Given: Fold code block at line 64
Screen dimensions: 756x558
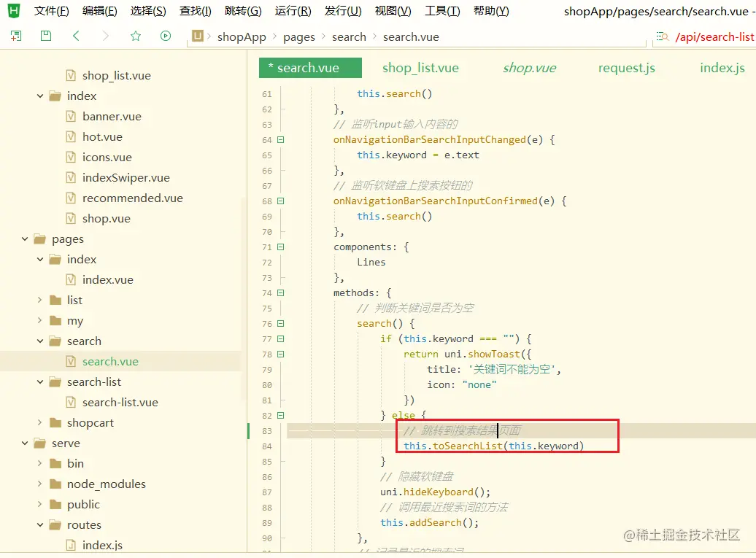Looking at the screenshot, I should (281, 140).
